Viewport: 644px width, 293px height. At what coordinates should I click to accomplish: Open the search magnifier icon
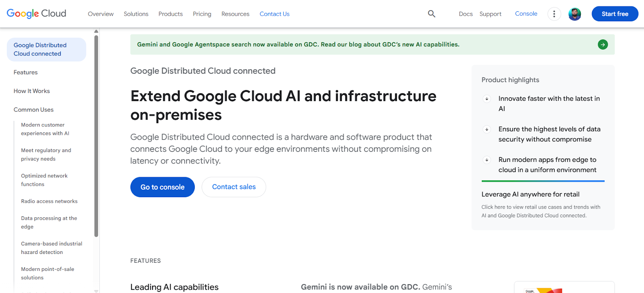[431, 14]
